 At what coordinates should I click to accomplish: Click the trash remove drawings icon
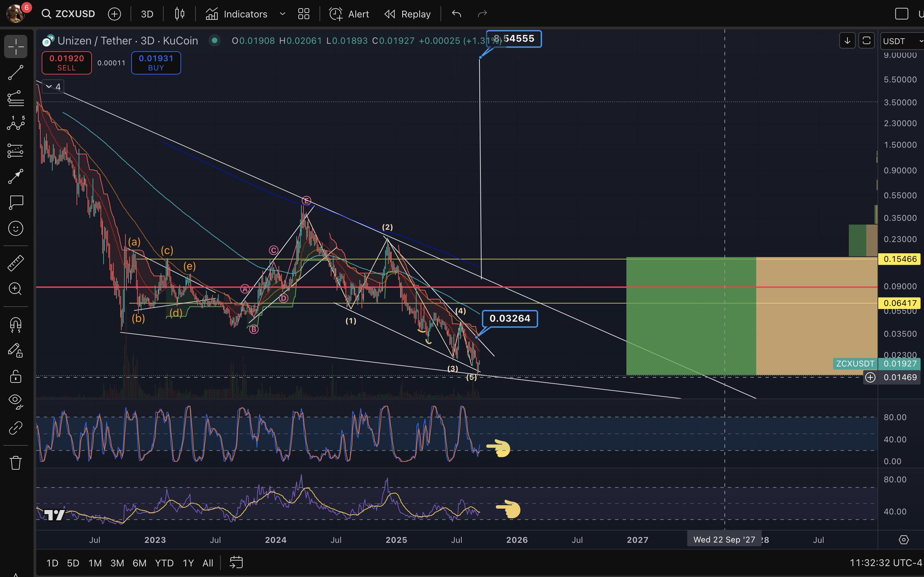click(16, 463)
